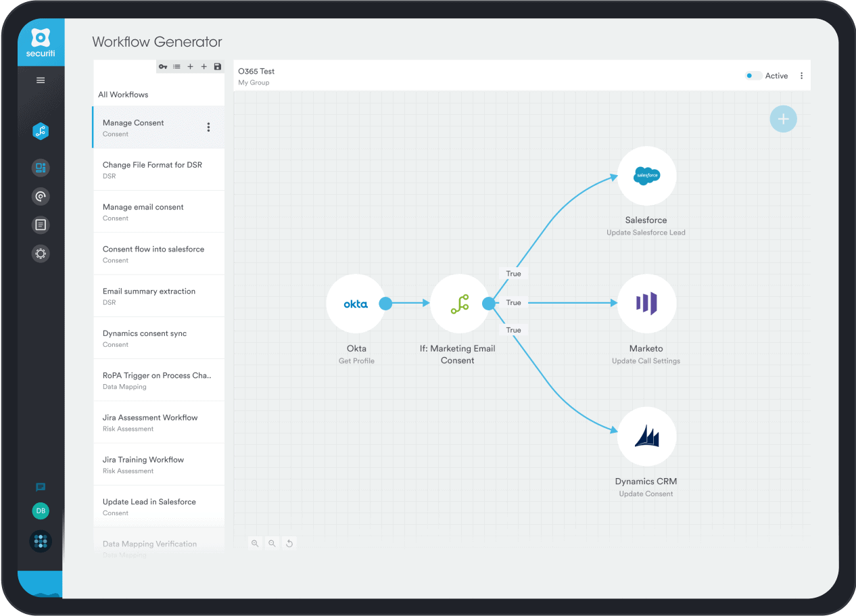This screenshot has width=856, height=616.
Task: Click the save disk icon
Action: click(218, 67)
